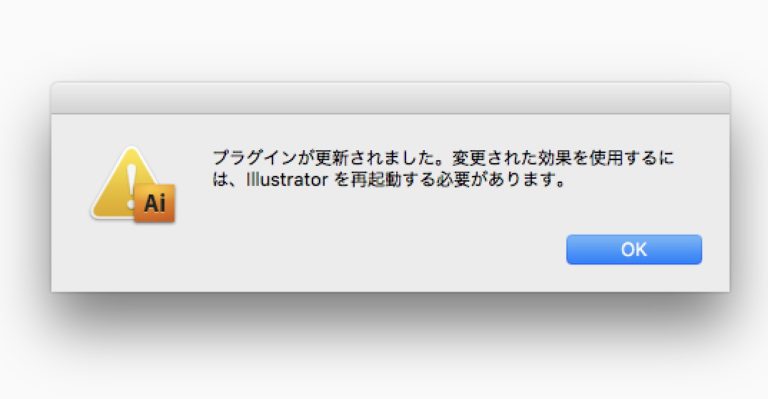
Task: Click the word Illustrator in the message
Action: [x=287, y=180]
